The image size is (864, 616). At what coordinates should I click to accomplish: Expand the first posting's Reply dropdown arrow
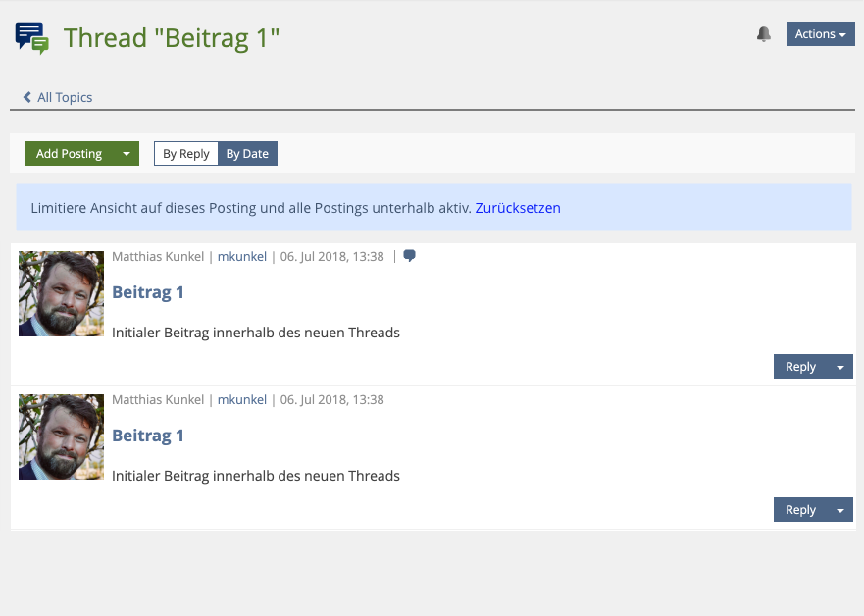click(840, 367)
